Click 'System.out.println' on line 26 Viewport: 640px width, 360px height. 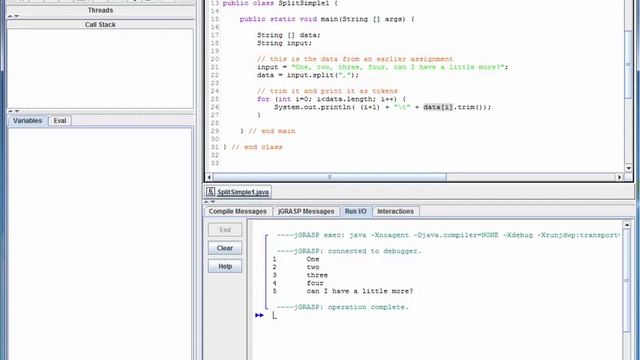(x=312, y=107)
